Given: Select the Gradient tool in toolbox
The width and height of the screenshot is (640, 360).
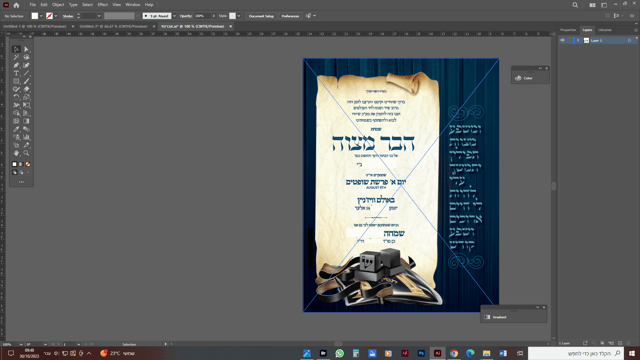Looking at the screenshot, I should coord(27,121).
